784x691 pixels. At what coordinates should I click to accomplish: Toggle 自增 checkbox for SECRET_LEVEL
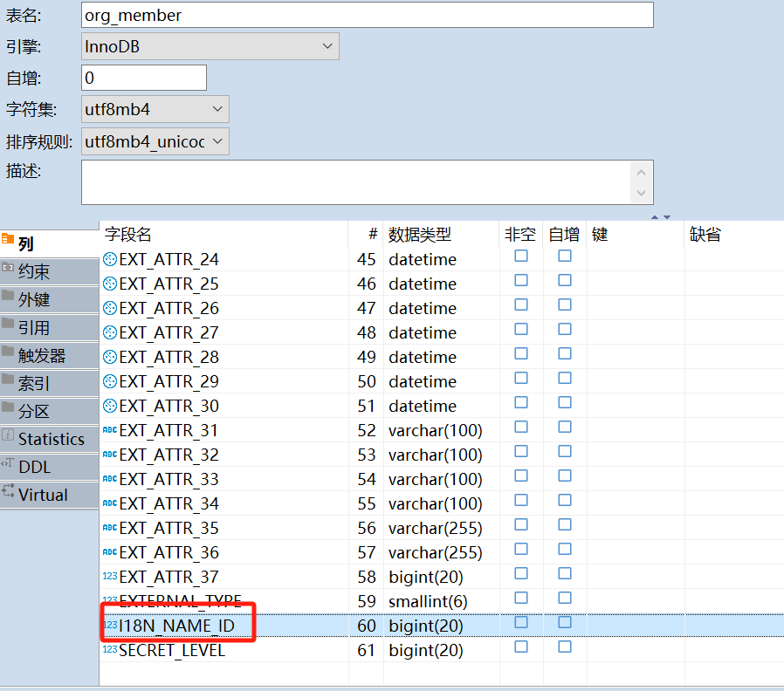[565, 647]
